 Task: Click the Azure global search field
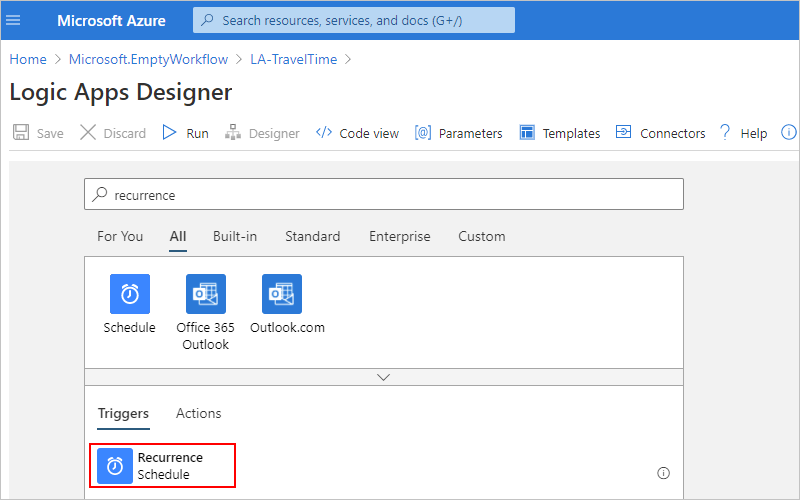click(354, 20)
